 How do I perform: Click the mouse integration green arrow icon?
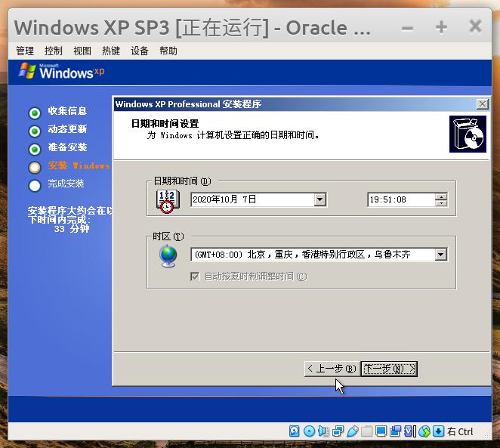point(424,431)
